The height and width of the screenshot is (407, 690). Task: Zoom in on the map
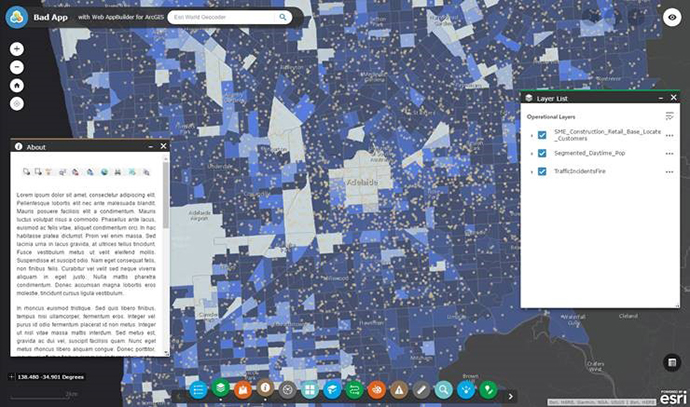(17, 49)
